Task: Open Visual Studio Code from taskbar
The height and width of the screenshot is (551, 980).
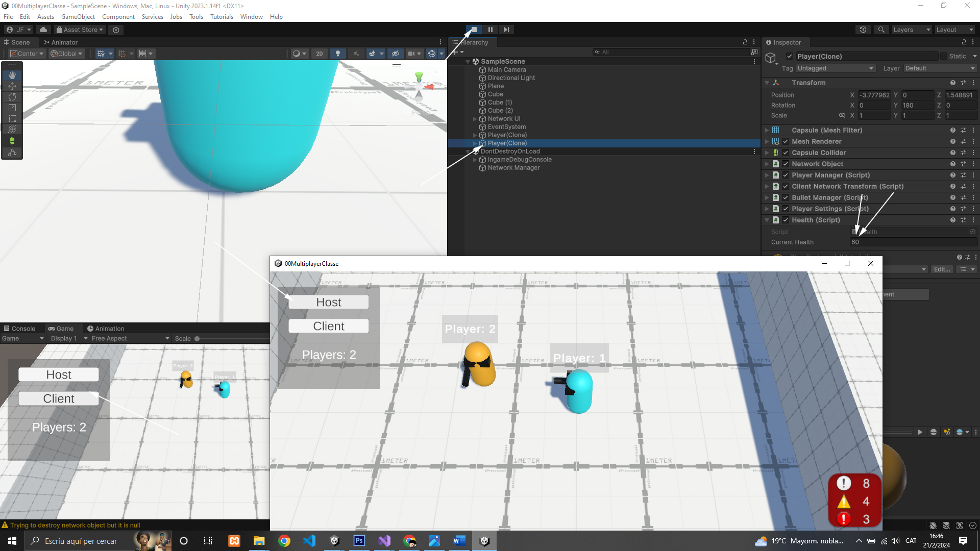Action: click(309, 541)
